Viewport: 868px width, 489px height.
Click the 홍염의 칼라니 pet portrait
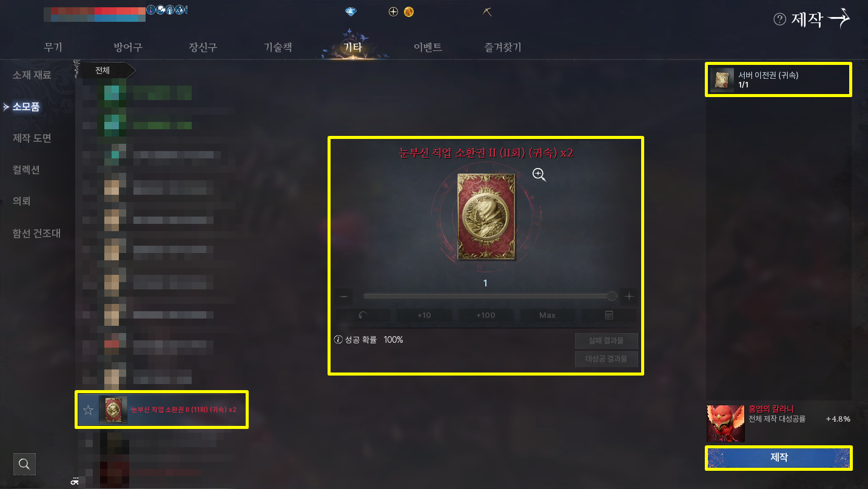725,423
